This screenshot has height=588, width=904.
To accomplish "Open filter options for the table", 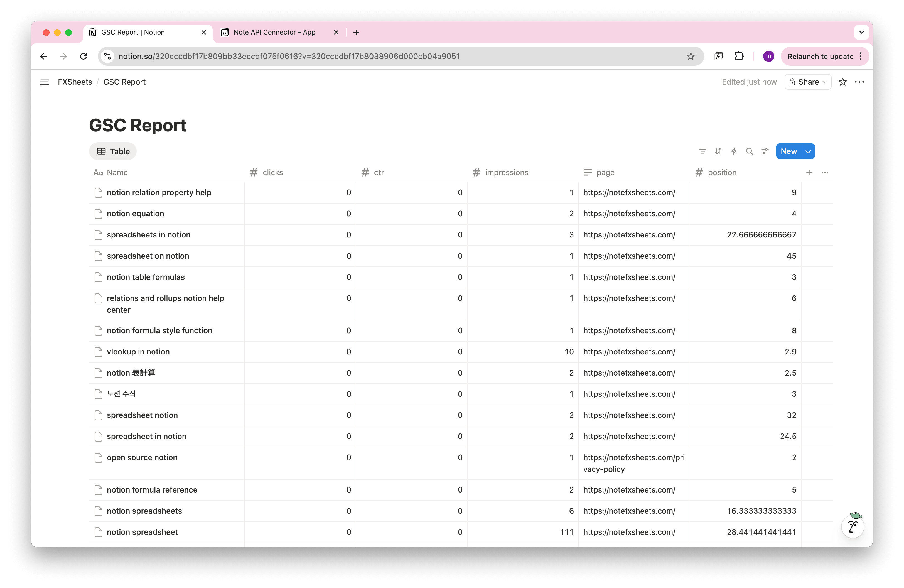I will [703, 151].
